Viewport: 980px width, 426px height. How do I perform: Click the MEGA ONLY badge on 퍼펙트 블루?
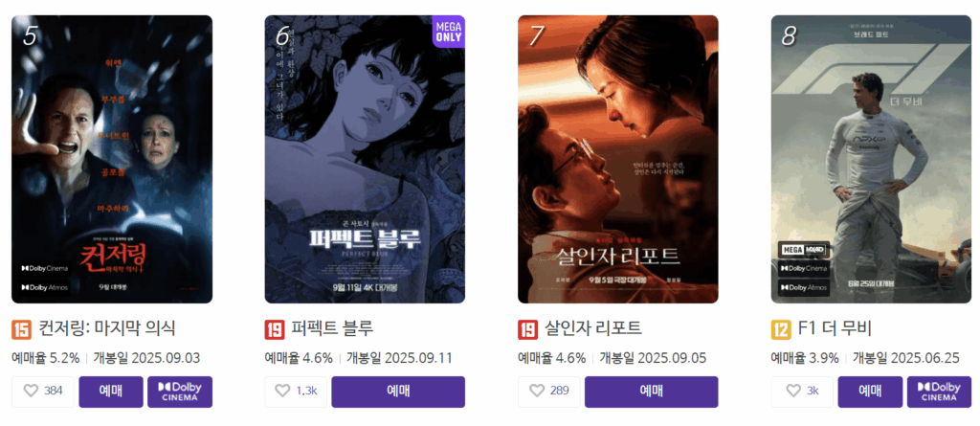tap(449, 32)
